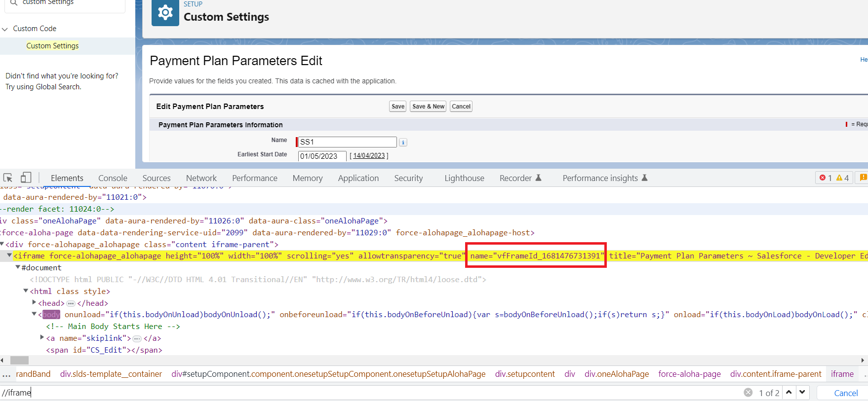Click the Recorder flask icon
This screenshot has height=401, width=868.
tap(539, 178)
